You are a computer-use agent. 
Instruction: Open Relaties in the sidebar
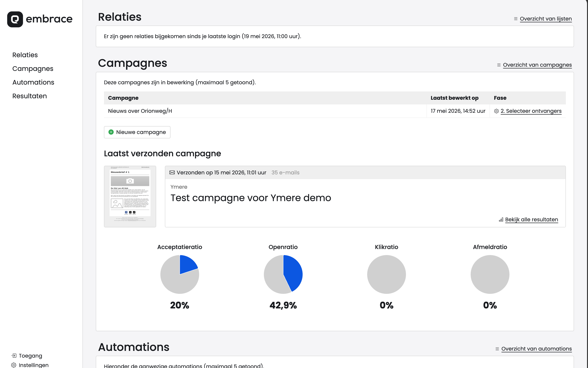(25, 55)
